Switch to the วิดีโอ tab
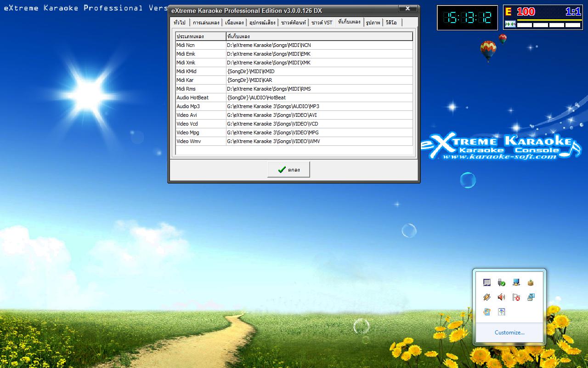The height and width of the screenshot is (368, 588). [392, 23]
